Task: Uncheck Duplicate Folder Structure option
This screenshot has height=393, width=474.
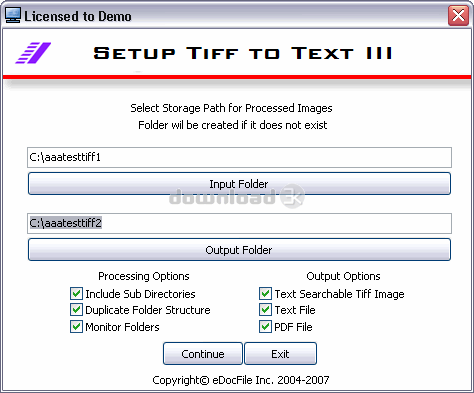Action: click(x=76, y=310)
